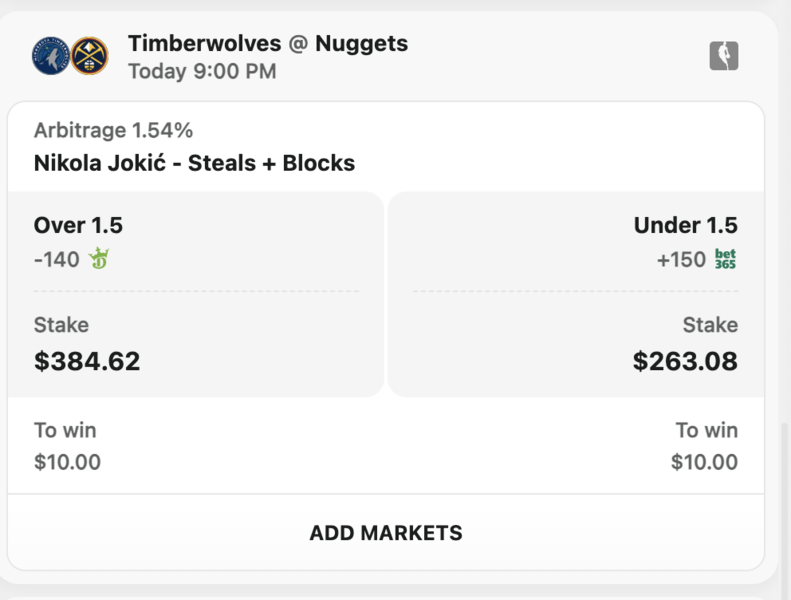Click the Stake label under Over 1.5
The height and width of the screenshot is (600, 791).
click(x=61, y=325)
